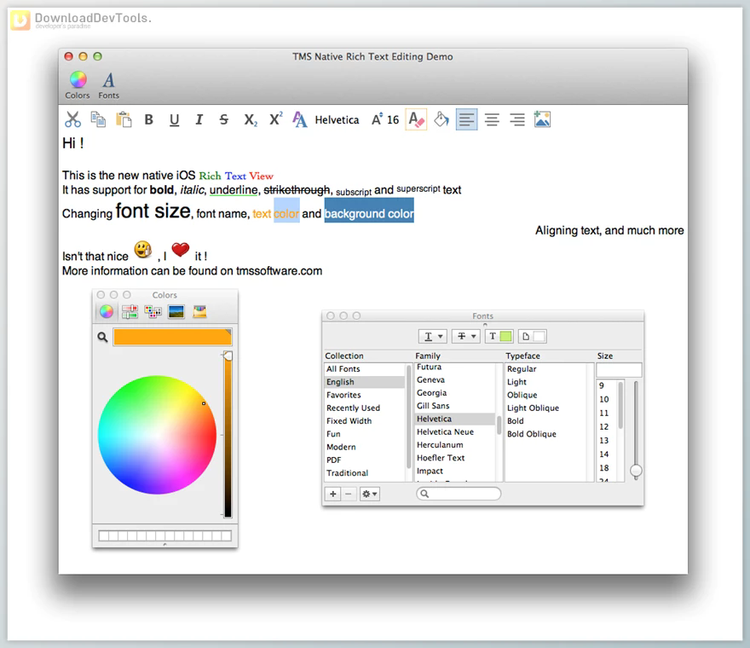750x648 pixels.
Task: Click the orange current color swatch
Action: pyautogui.click(x=172, y=337)
